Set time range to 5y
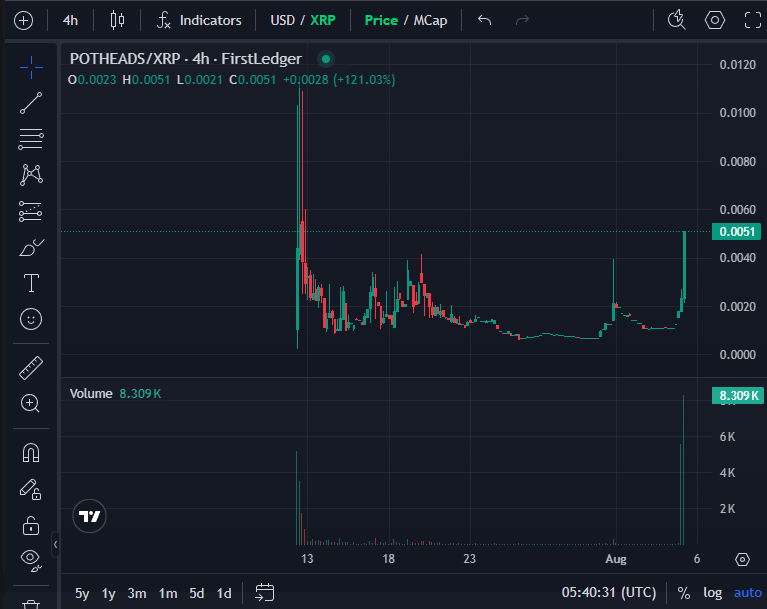The image size is (767, 609). click(82, 593)
